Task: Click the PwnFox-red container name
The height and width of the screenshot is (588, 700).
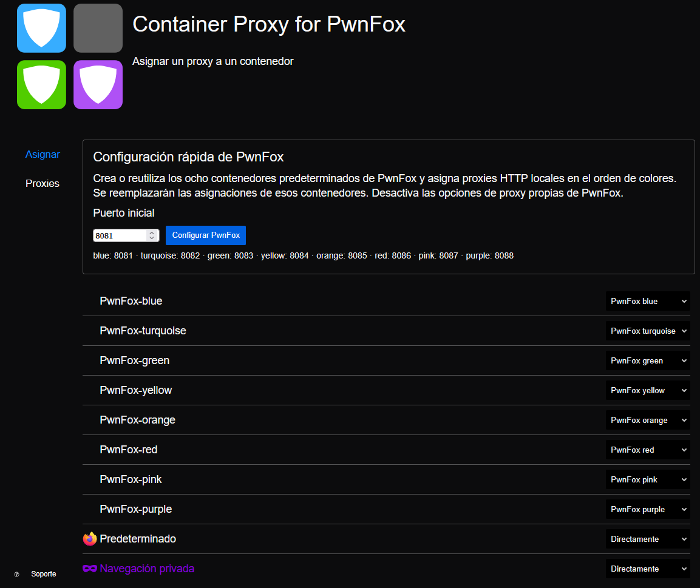Action: pyautogui.click(x=129, y=450)
